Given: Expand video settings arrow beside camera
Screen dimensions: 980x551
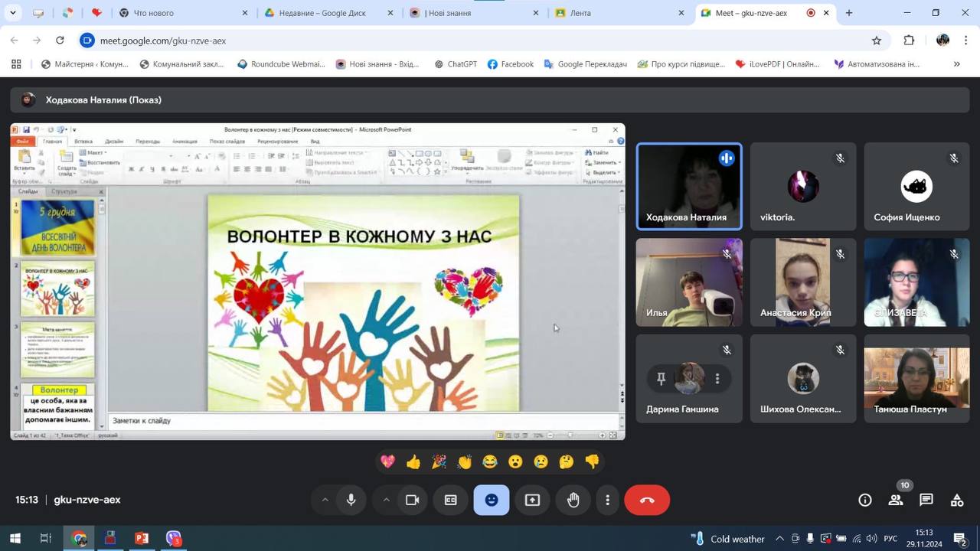Looking at the screenshot, I should pyautogui.click(x=386, y=500).
